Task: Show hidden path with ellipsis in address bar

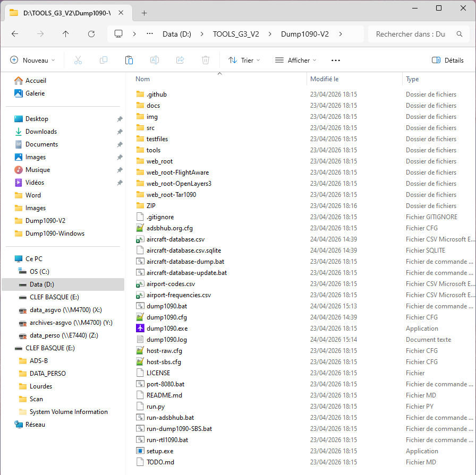Action: (x=150, y=33)
